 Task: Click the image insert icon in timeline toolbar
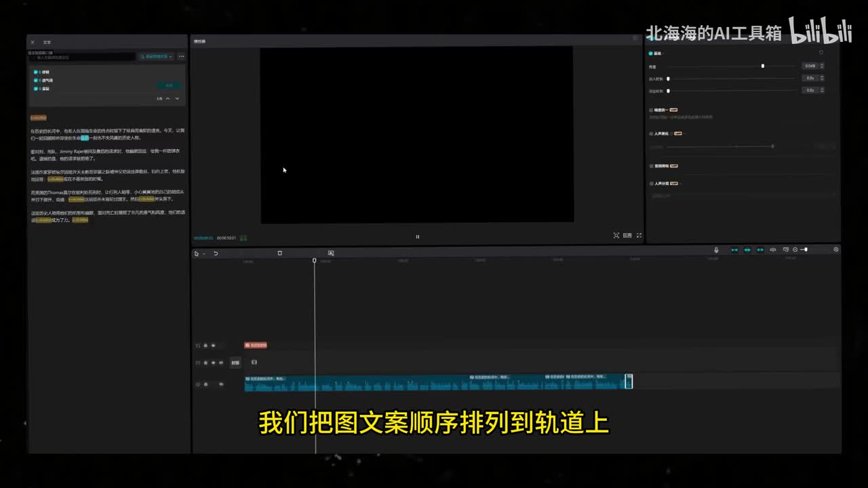point(331,253)
